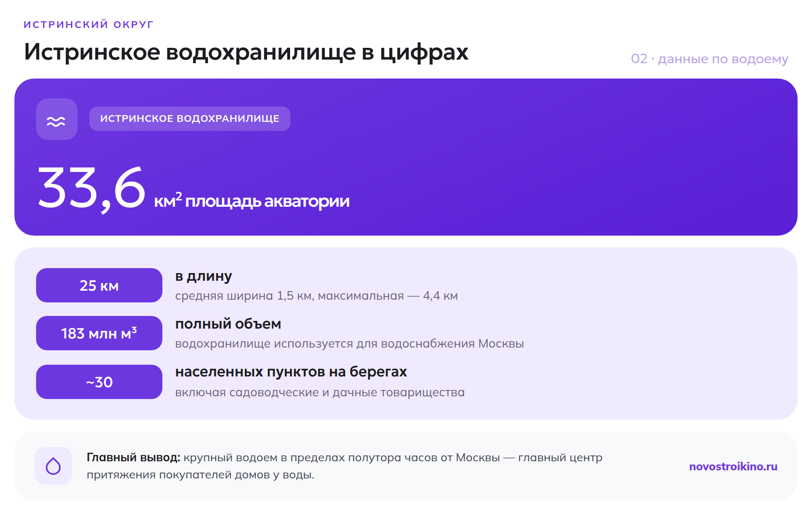Click the полный объем label

(x=228, y=324)
